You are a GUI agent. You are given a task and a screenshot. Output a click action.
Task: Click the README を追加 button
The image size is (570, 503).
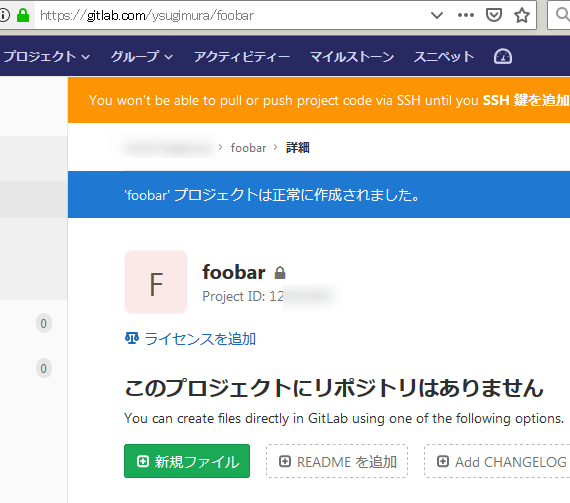(337, 461)
